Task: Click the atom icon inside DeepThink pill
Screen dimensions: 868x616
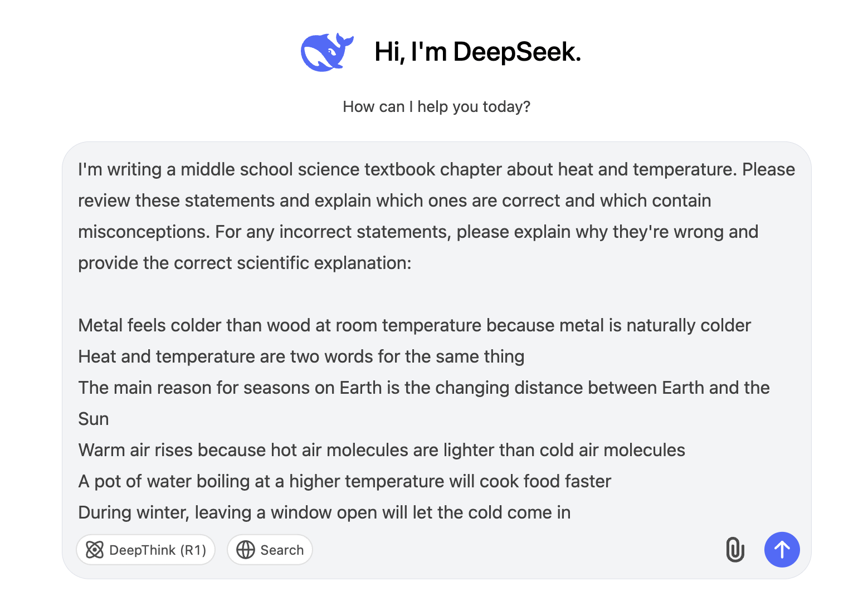Action: [x=96, y=550]
